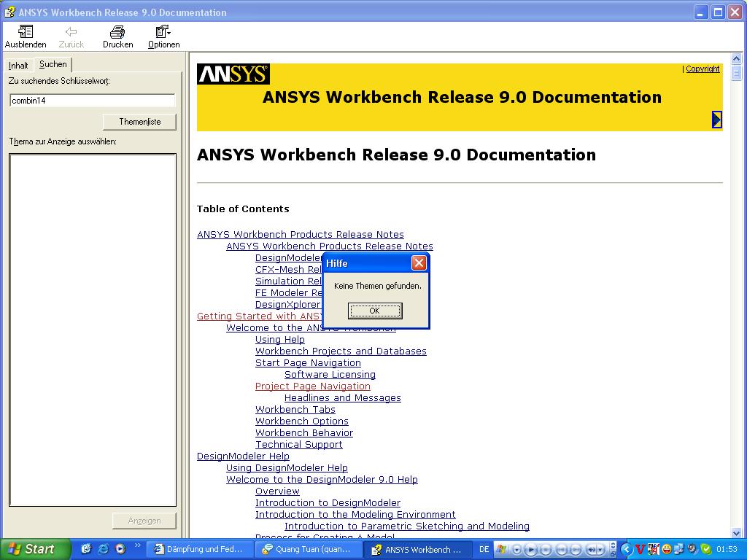
Task: Open the Using Help link
Action: tap(280, 340)
